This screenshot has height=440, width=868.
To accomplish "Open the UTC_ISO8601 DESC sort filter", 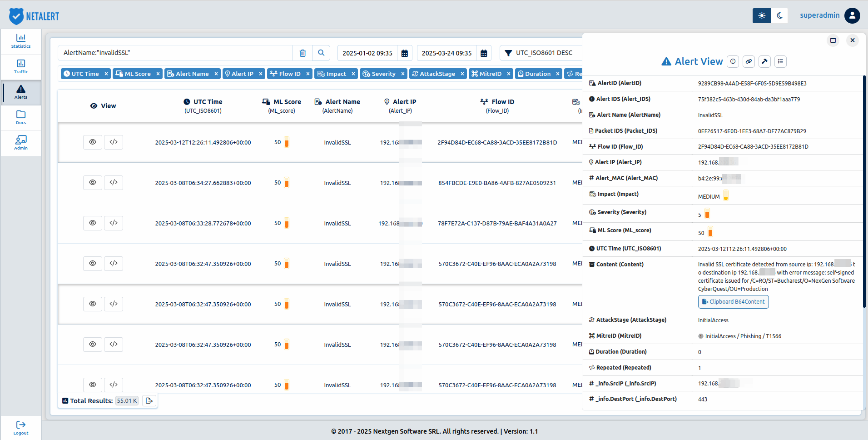I will click(541, 53).
